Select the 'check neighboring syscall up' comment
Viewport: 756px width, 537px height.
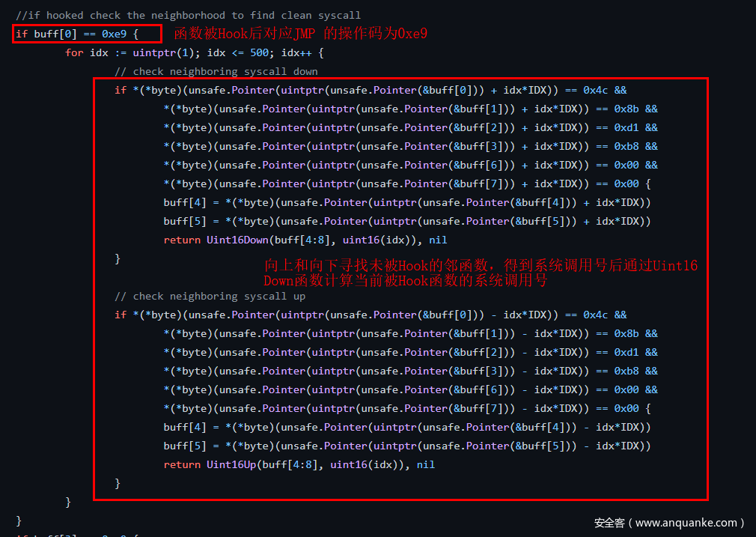pos(210,296)
